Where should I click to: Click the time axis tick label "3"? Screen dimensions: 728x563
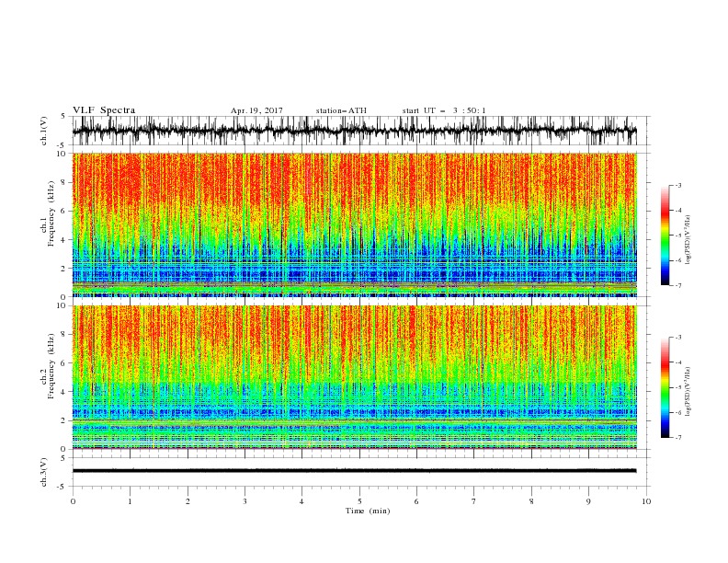tap(245, 501)
